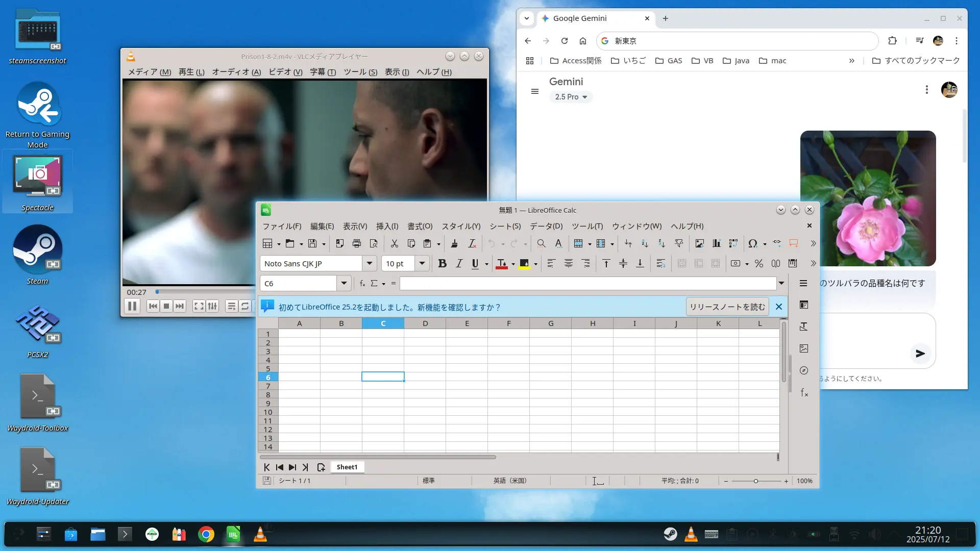This screenshot has width=980, height=551.
Task: Open the font size dropdown in Calc
Action: click(x=422, y=263)
